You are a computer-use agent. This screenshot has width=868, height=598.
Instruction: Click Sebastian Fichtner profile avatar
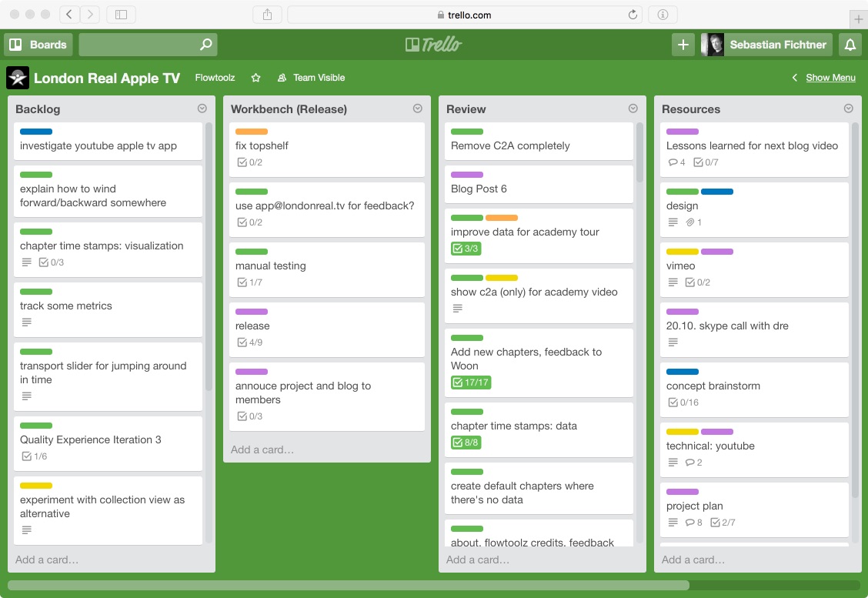point(713,45)
